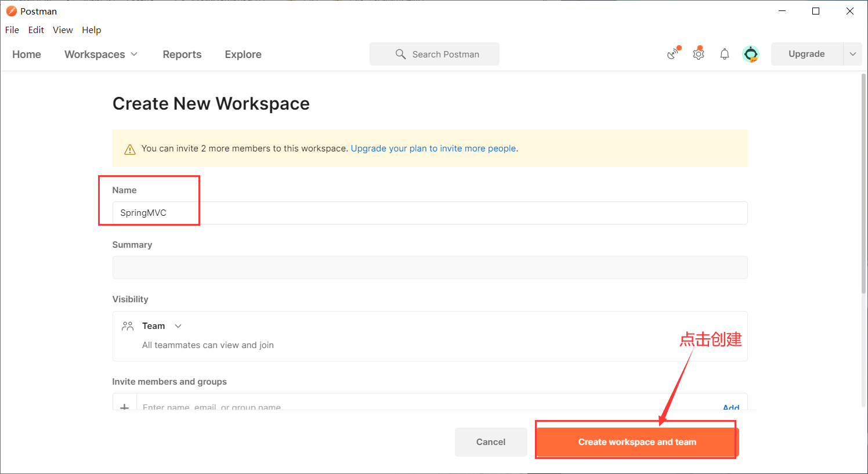
Task: Open the Team visibility dropdown
Action: coord(162,326)
